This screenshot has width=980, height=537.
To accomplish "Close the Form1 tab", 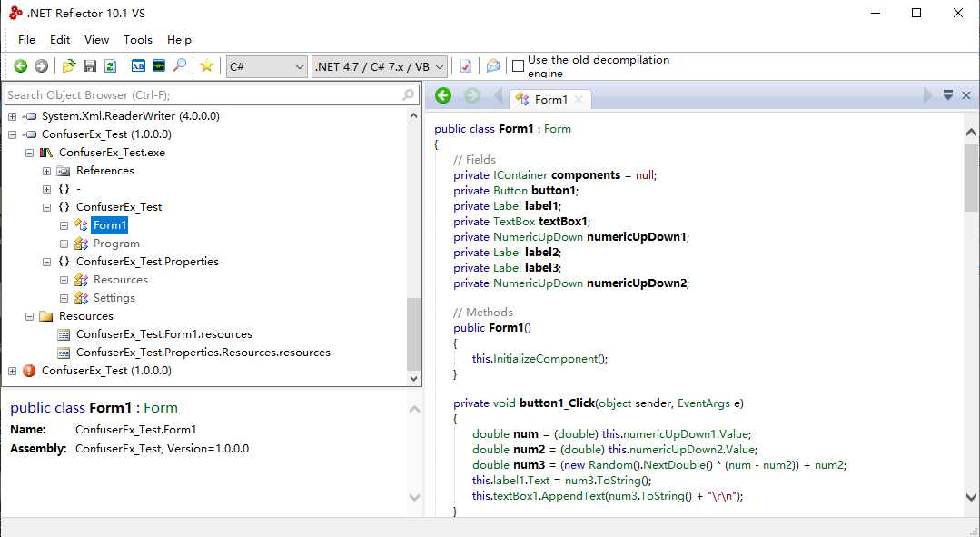I will [579, 99].
